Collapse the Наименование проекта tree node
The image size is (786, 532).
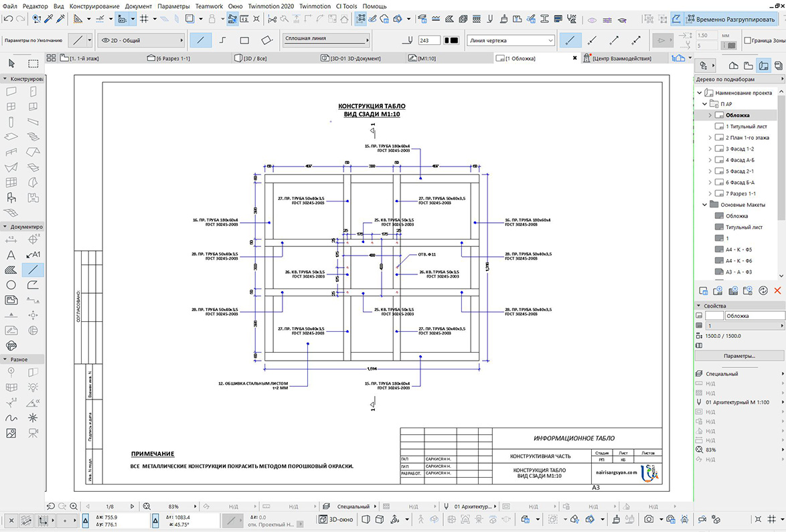pyautogui.click(x=699, y=92)
